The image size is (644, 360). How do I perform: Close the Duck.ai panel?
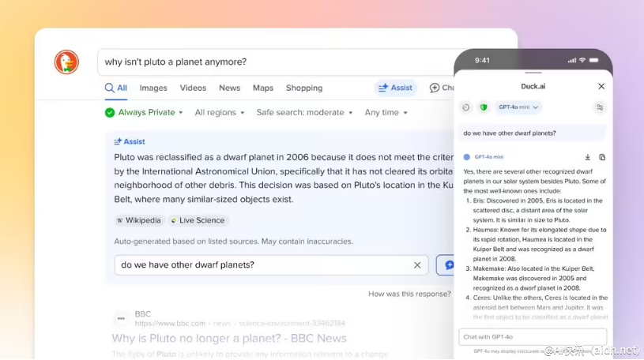(601, 86)
